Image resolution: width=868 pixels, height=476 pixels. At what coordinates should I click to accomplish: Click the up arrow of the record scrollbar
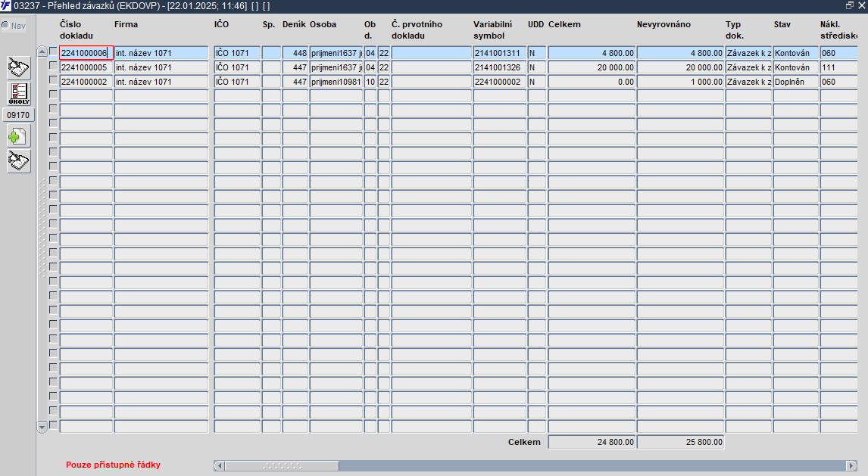click(x=42, y=51)
